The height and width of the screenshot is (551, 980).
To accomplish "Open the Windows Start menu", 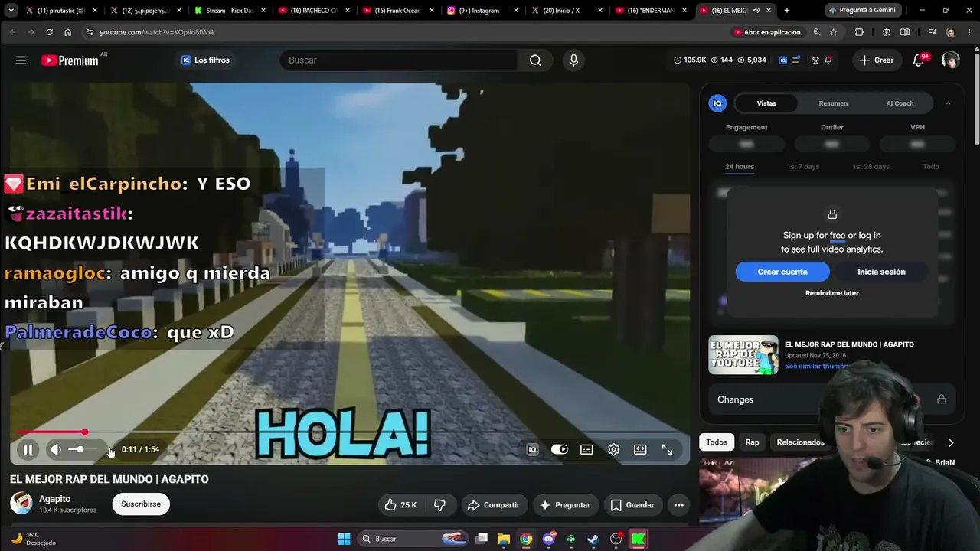I will pos(344,539).
